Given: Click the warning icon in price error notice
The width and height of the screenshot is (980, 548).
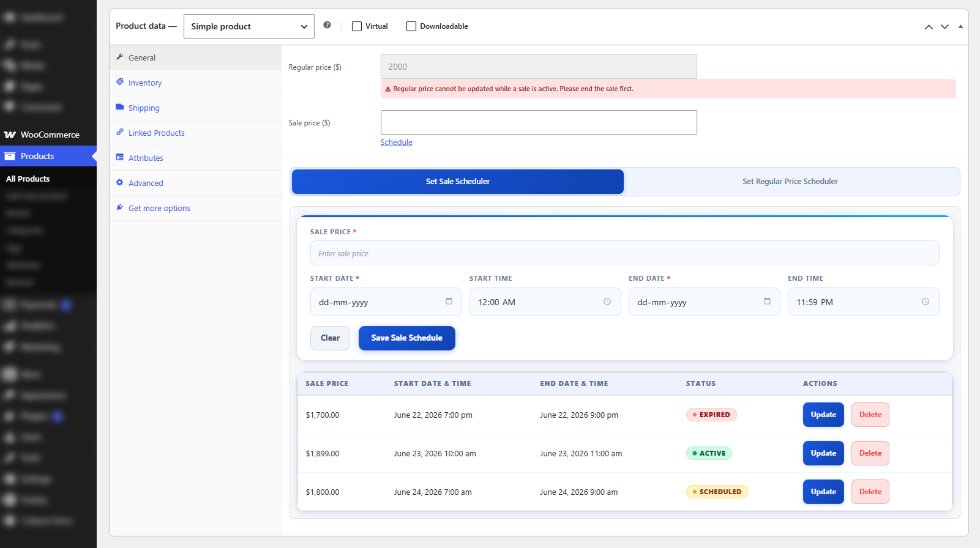Looking at the screenshot, I should pyautogui.click(x=387, y=89).
